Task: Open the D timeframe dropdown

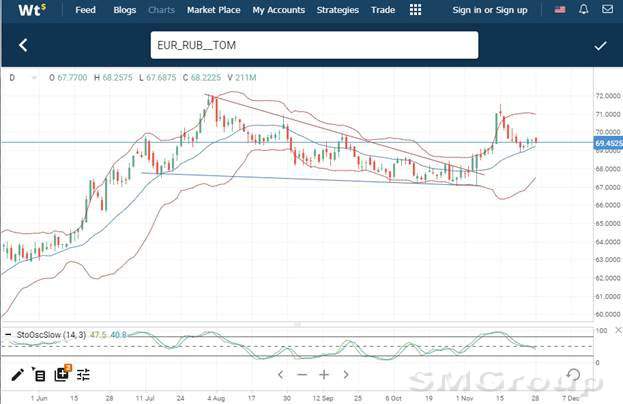Action: point(23,78)
